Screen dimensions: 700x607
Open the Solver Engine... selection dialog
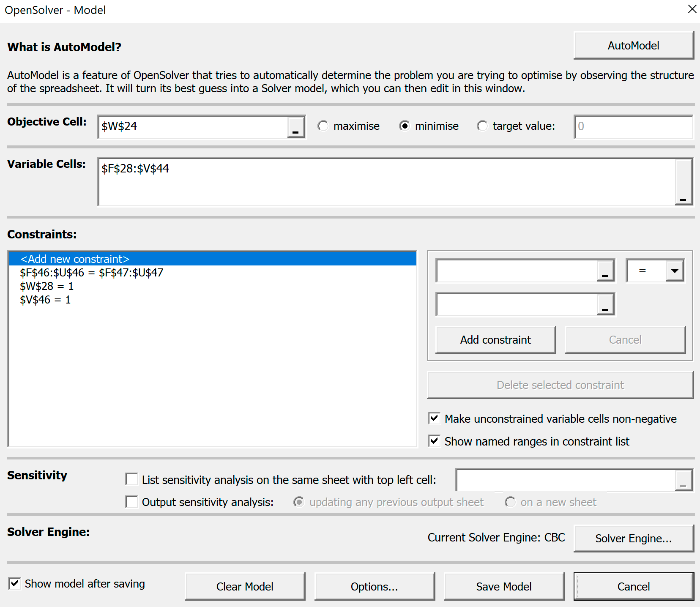pos(633,538)
